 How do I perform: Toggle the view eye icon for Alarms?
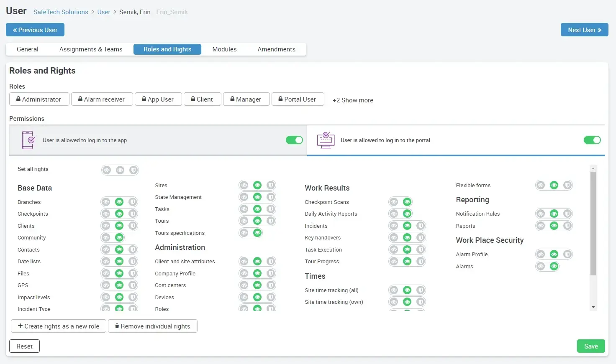pos(554,266)
